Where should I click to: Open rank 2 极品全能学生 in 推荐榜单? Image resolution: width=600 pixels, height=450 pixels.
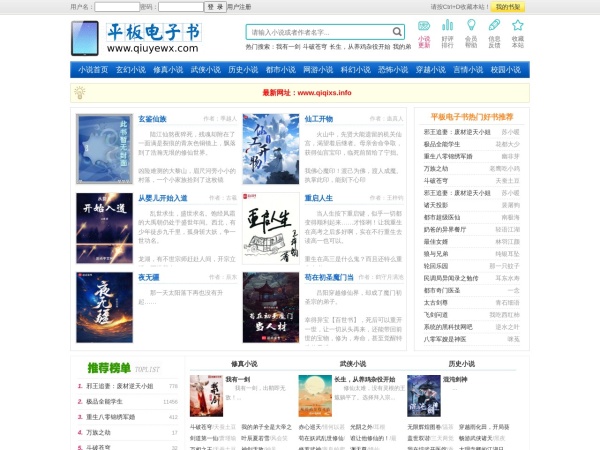[x=104, y=401]
